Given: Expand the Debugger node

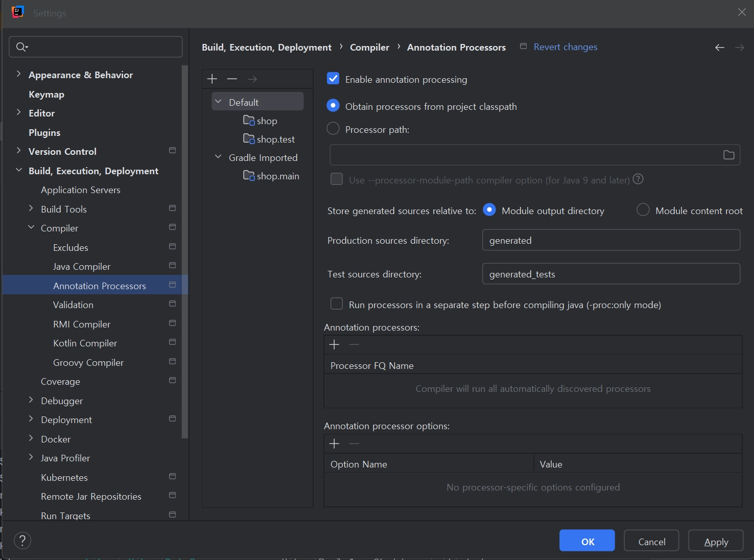Looking at the screenshot, I should (x=31, y=400).
